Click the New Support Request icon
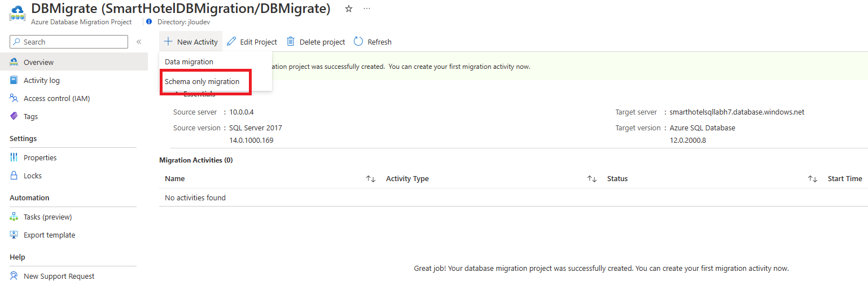The height and width of the screenshot is (294, 868). point(14,276)
